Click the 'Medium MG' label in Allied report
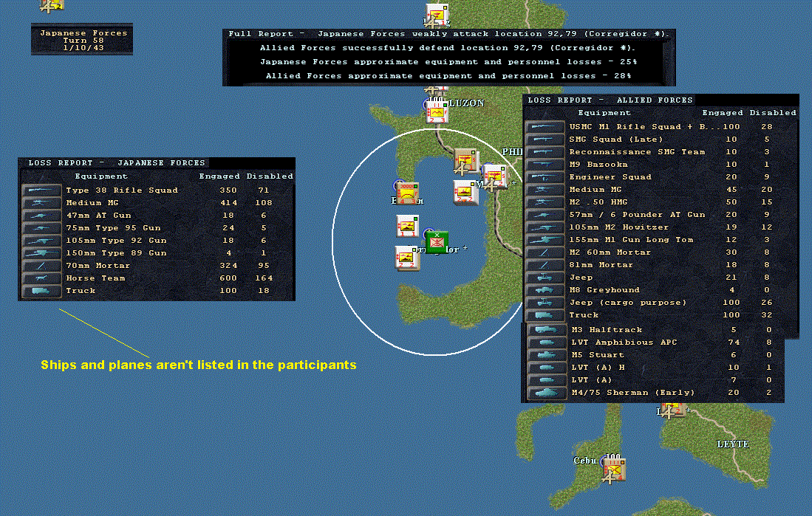Viewport: 812px width, 516px height. click(x=596, y=190)
